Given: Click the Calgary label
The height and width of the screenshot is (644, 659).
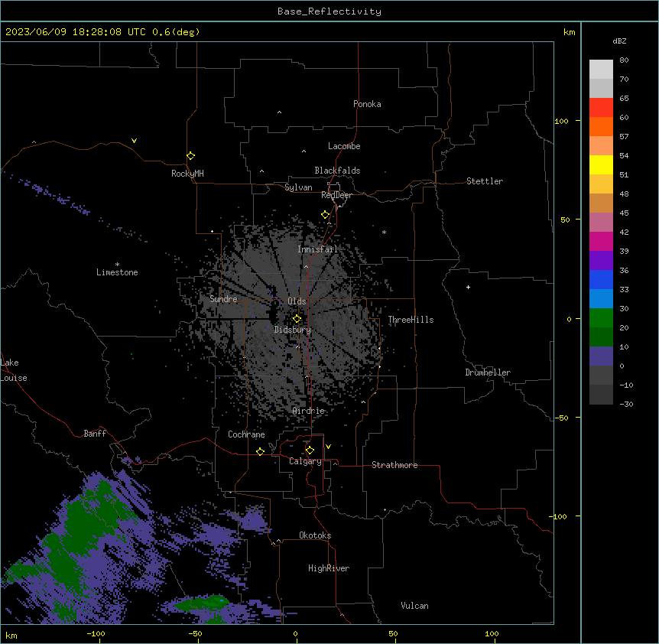Looking at the screenshot, I should [305, 461].
